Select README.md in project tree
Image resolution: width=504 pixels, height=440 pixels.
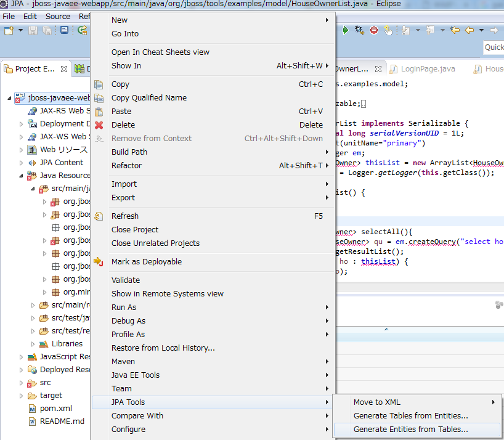62,422
